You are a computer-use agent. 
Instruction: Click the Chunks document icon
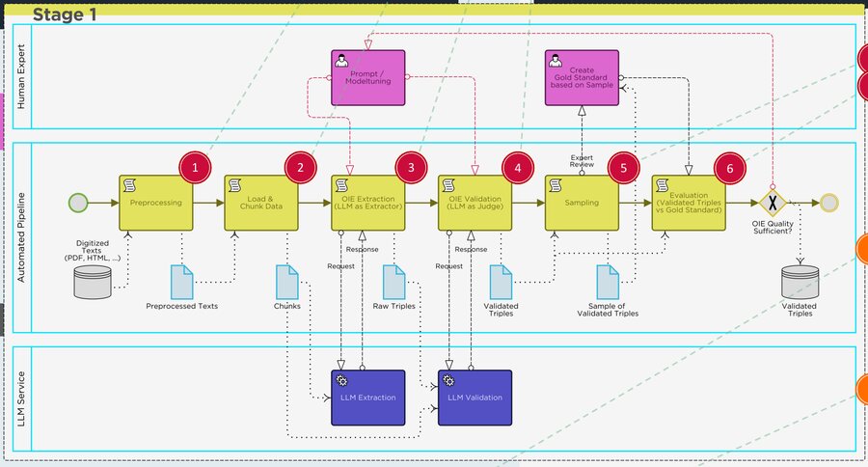coord(287,282)
